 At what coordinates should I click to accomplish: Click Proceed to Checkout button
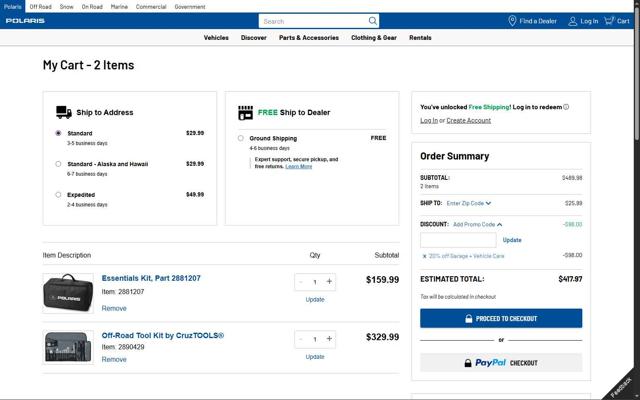[x=500, y=318]
